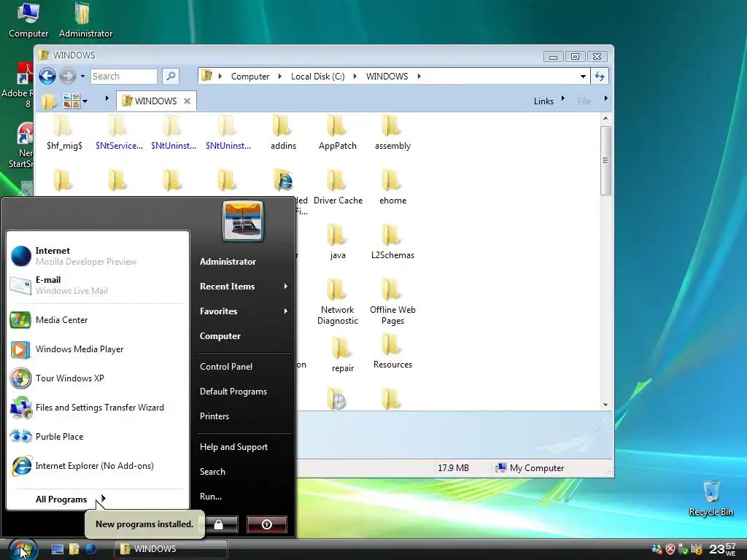Screen dimensions: 747x560
Task: Launch Internet Mozilla Developer Preview from Start menu
Action: click(x=98, y=256)
